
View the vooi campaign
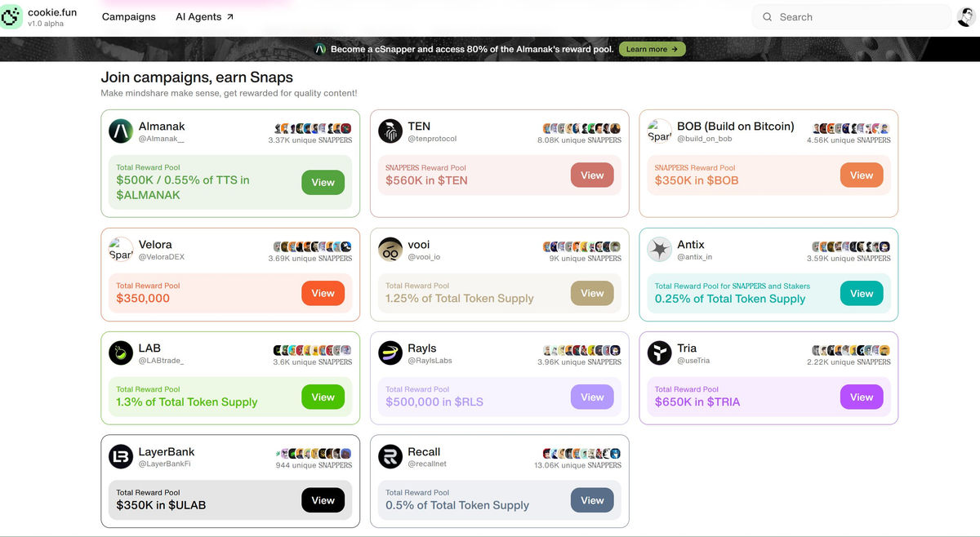click(592, 294)
